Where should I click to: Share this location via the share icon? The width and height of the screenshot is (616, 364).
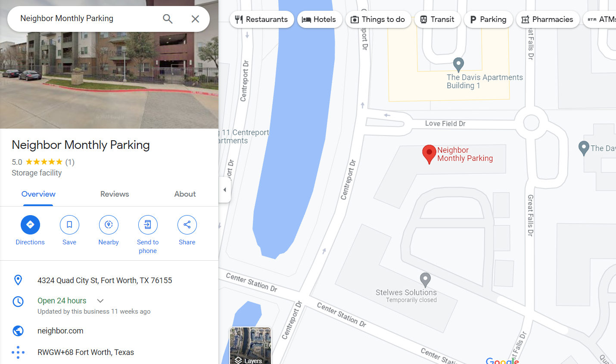click(x=187, y=225)
